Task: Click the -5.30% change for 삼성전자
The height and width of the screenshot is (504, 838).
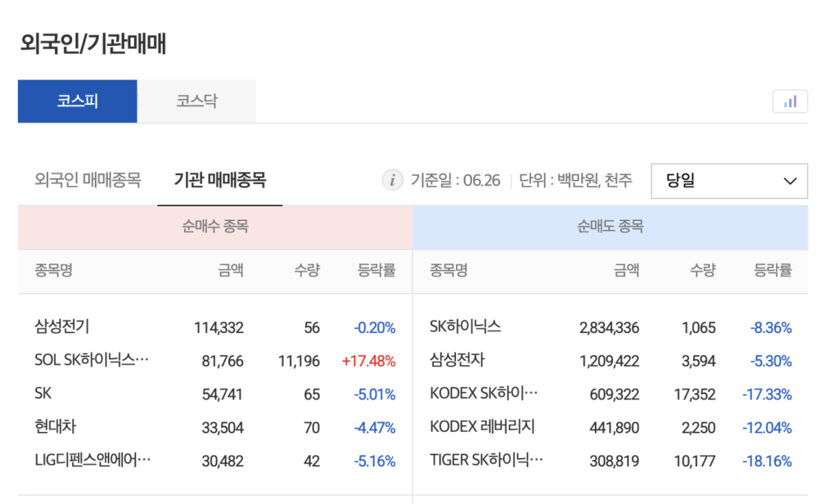Action: [x=771, y=362]
